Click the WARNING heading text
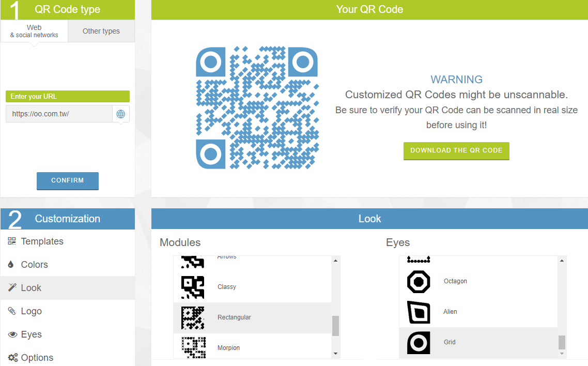This screenshot has height=366, width=588. [x=456, y=80]
